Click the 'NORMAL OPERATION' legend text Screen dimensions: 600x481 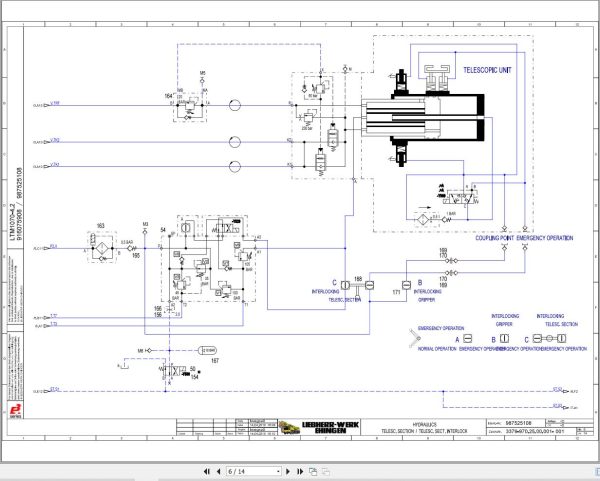tap(437, 349)
